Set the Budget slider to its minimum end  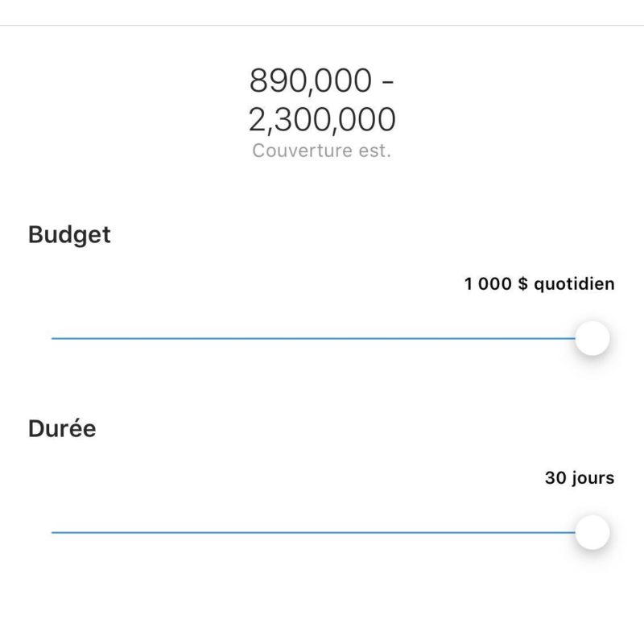pyautogui.click(x=53, y=339)
